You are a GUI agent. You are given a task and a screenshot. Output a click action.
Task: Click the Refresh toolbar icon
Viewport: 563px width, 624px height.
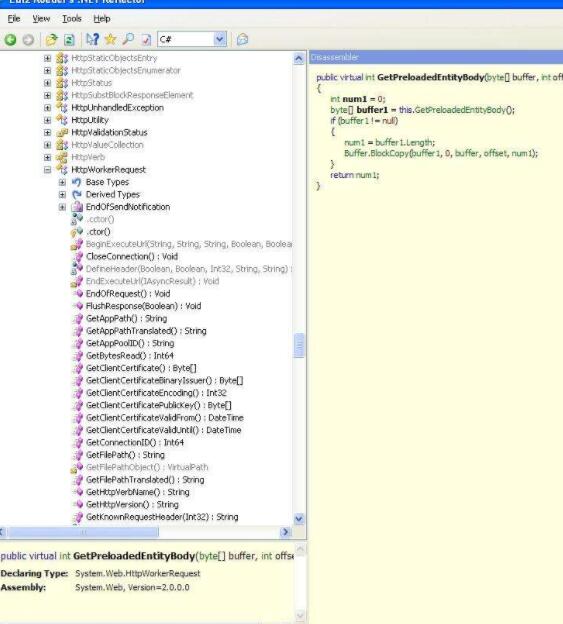point(69,39)
